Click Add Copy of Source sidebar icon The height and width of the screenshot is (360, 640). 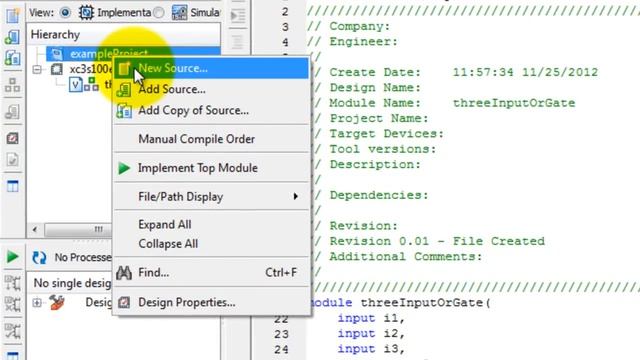click(x=12, y=58)
